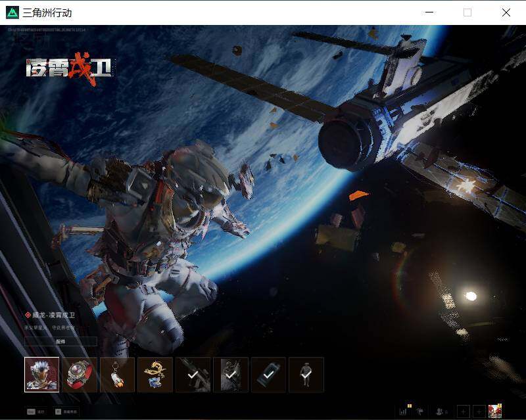Click the first empty plus team slot
The width and height of the screenshot is (526, 420).
pos(464,411)
